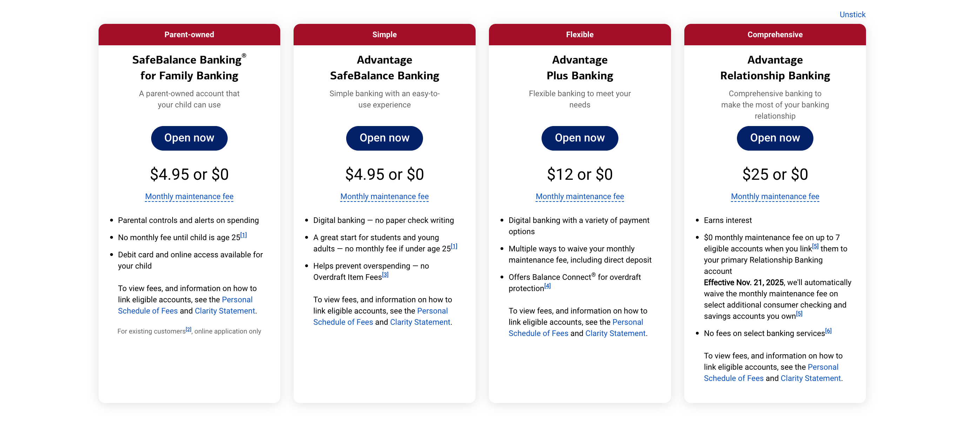Open now for Advantage Plus Banking
The height and width of the screenshot is (422, 980).
pyautogui.click(x=579, y=138)
